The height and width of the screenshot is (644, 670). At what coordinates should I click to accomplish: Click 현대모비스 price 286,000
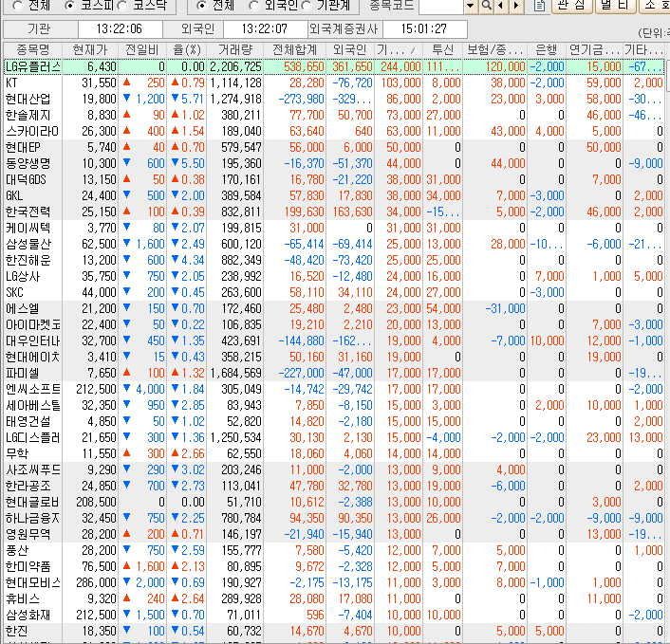(x=96, y=583)
